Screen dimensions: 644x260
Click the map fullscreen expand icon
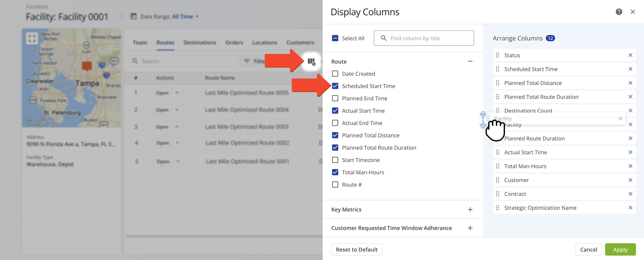point(32,39)
